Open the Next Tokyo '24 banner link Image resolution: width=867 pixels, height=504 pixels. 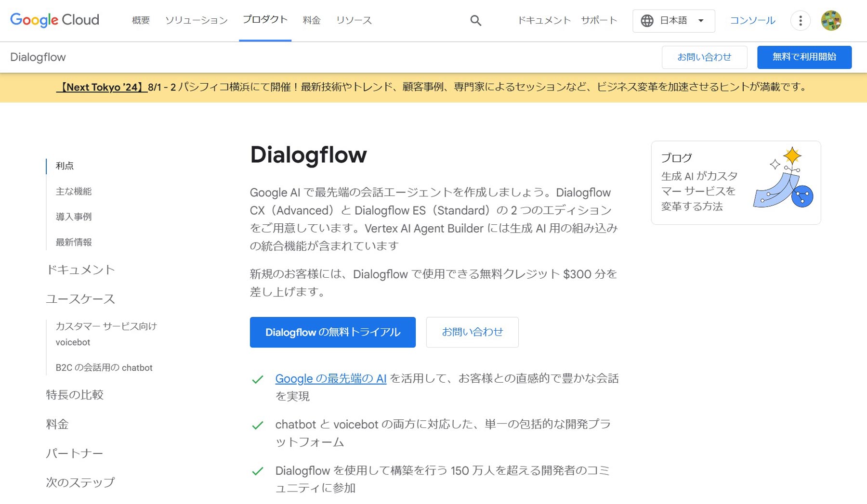click(x=102, y=87)
